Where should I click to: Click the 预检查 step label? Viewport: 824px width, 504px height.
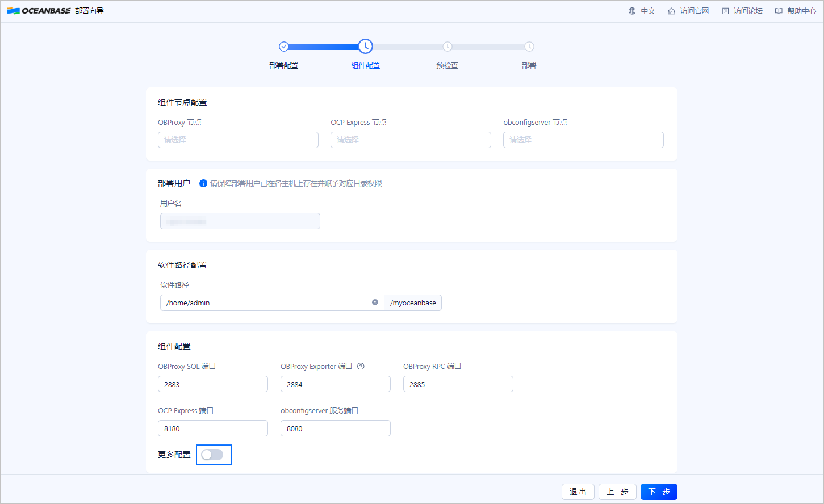447,65
